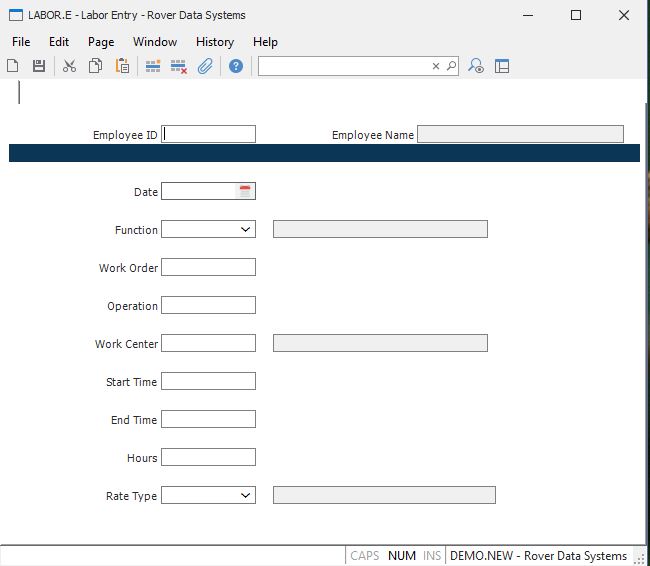Viewport: 650px width, 566px height.
Task: Click the Save floppy disk icon
Action: [39, 66]
